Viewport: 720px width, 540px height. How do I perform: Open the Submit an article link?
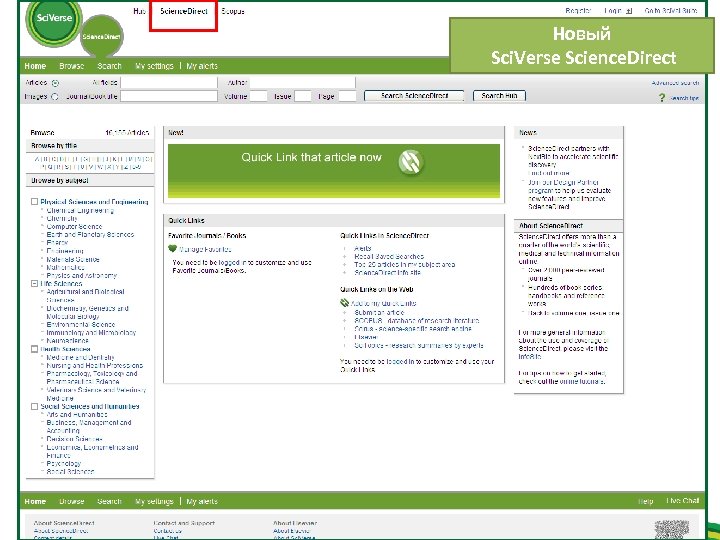click(379, 312)
